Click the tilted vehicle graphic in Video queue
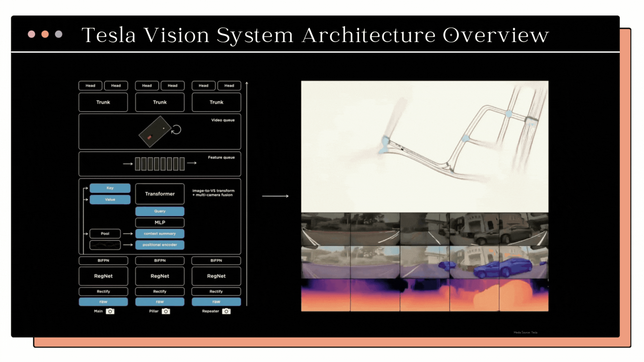 click(x=155, y=132)
